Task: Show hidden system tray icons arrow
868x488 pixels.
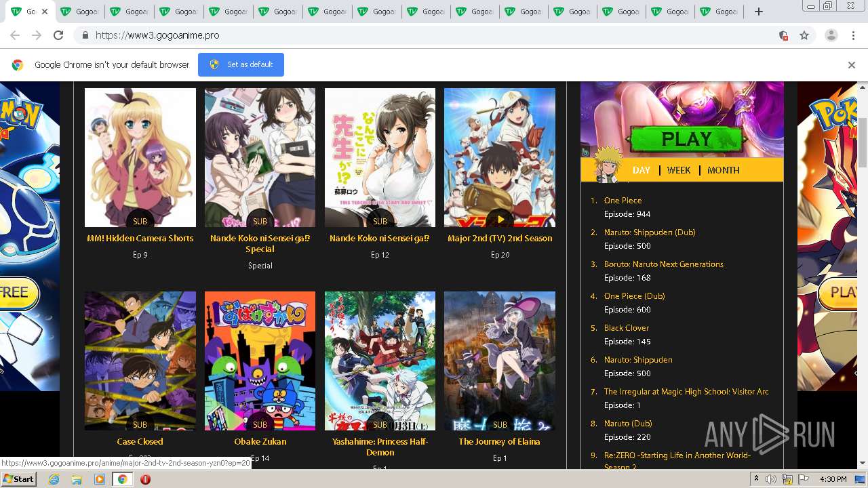Action: 757,479
